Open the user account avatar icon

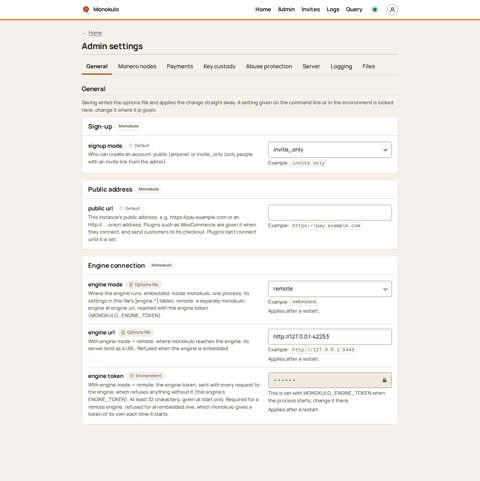click(x=392, y=10)
